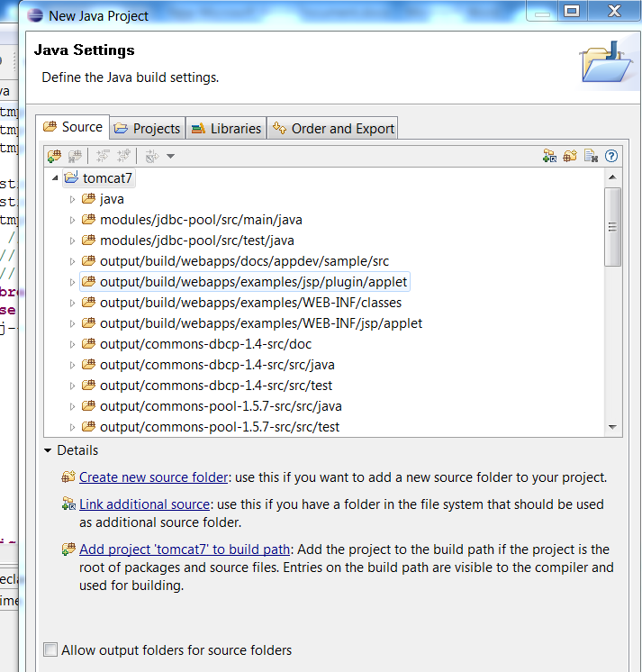Click the create new source folder toolbar icon

(570, 156)
